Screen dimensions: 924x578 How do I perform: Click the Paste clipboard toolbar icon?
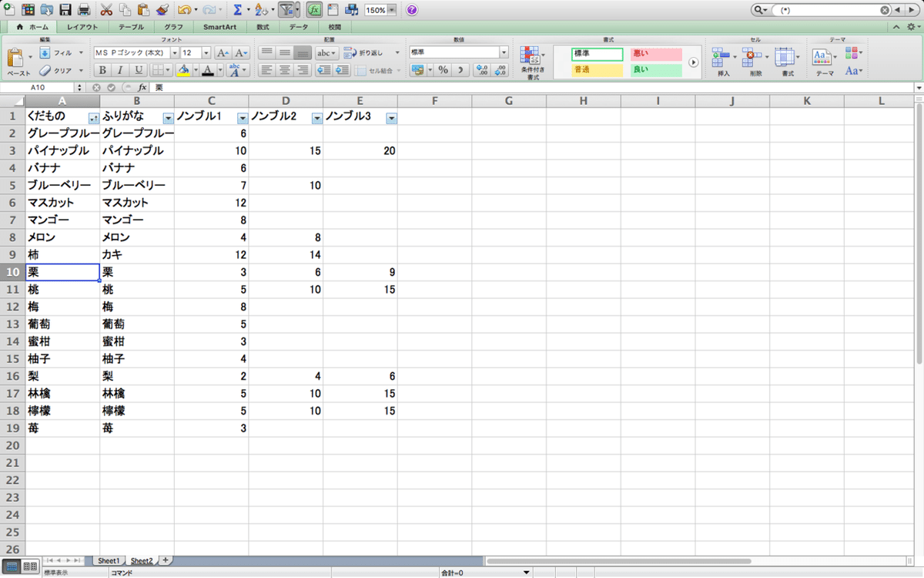[x=143, y=10]
